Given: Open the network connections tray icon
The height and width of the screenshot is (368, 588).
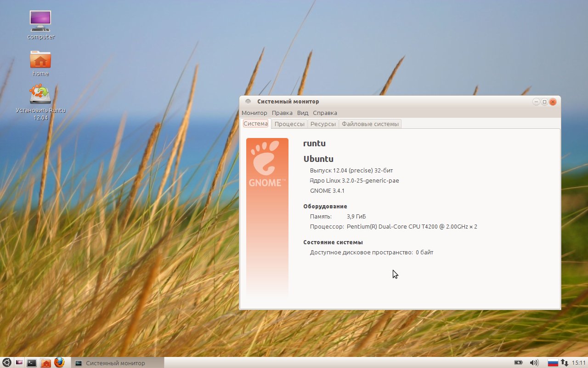Looking at the screenshot, I should 564,362.
